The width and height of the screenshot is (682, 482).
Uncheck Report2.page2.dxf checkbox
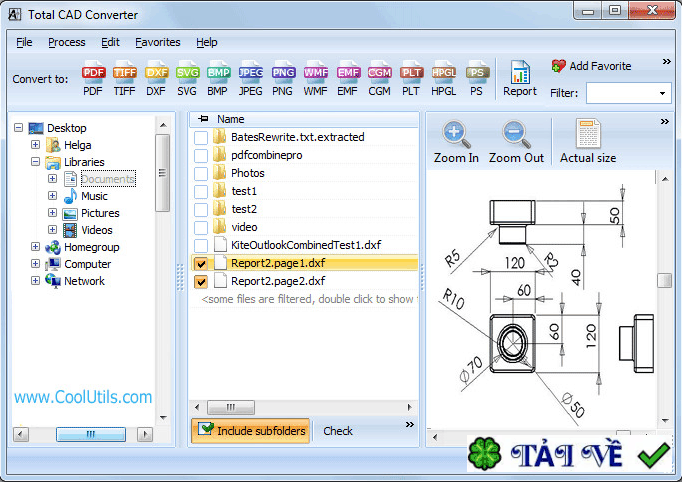point(201,281)
